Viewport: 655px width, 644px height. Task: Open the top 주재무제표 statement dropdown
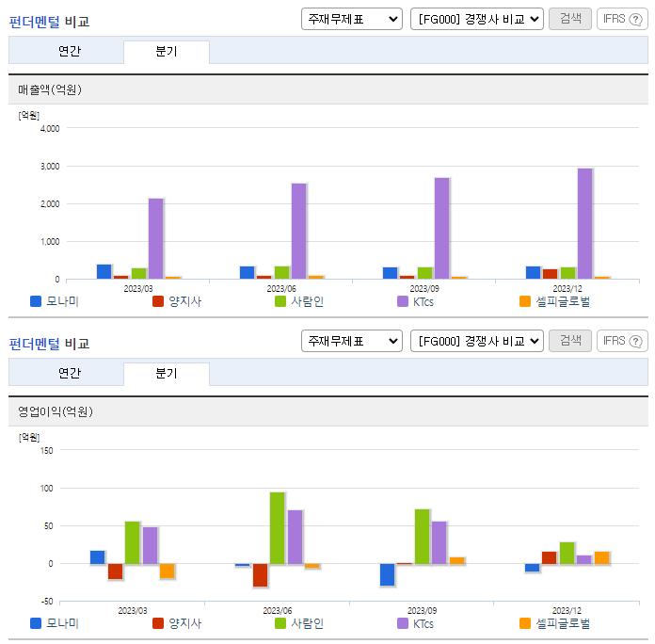pyautogui.click(x=351, y=19)
